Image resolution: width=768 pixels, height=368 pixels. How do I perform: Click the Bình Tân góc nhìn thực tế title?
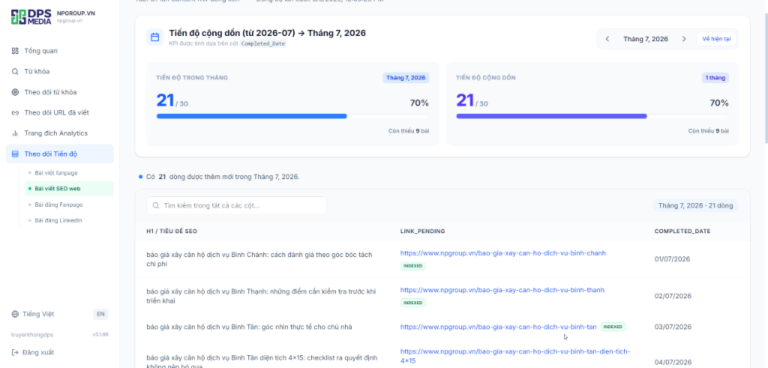tap(249, 327)
